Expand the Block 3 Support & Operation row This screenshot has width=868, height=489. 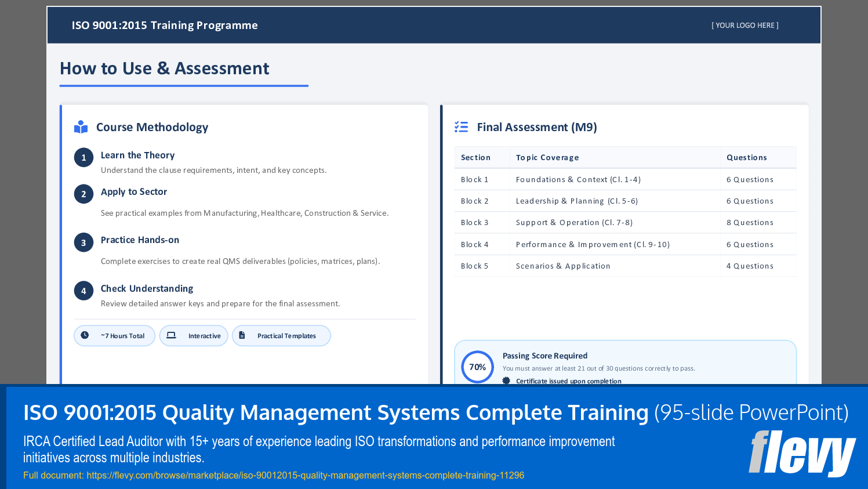click(x=624, y=222)
